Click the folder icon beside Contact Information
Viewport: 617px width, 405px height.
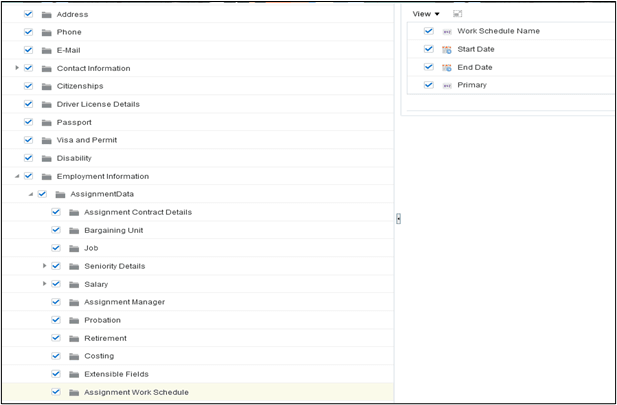click(47, 68)
